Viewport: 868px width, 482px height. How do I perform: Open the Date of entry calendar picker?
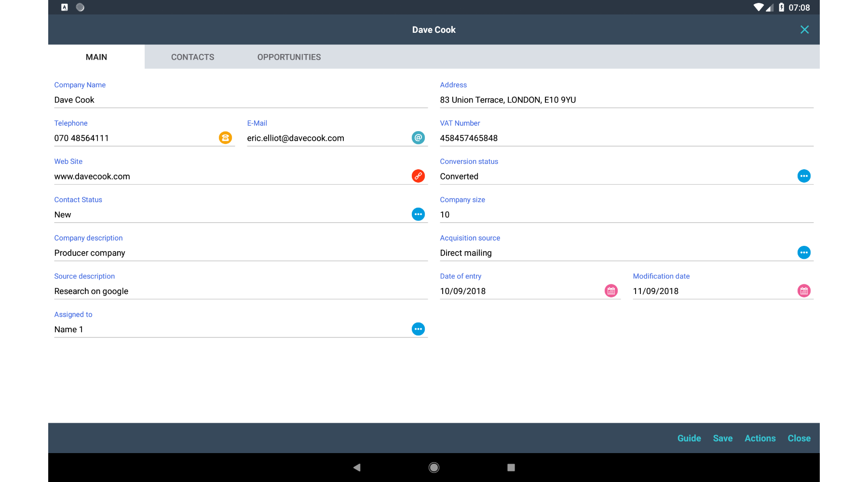(611, 291)
